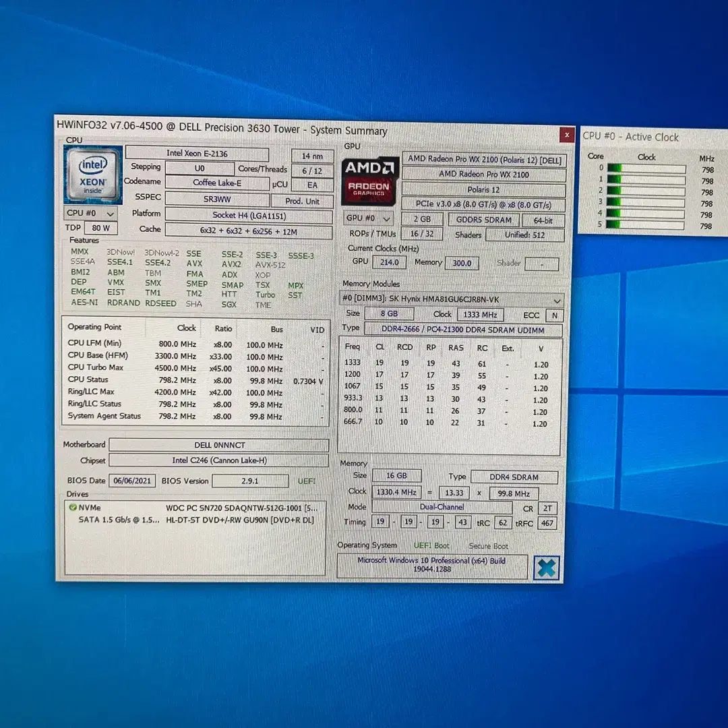728x728 pixels.
Task: Click the 1333 frequency timing row
Action: pyautogui.click(x=448, y=363)
